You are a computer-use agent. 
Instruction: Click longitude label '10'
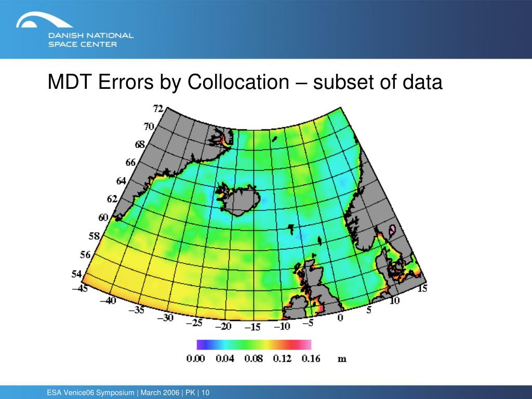pyautogui.click(x=395, y=300)
